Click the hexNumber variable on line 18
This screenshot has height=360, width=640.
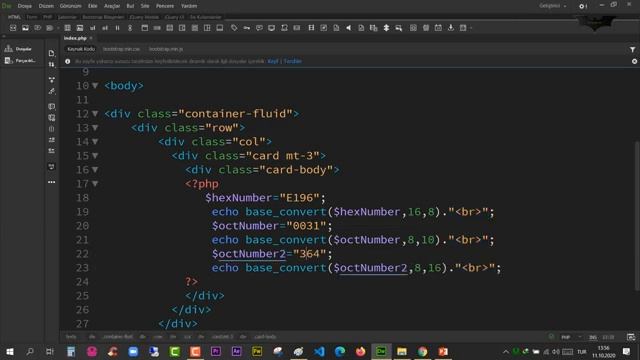(x=238, y=198)
